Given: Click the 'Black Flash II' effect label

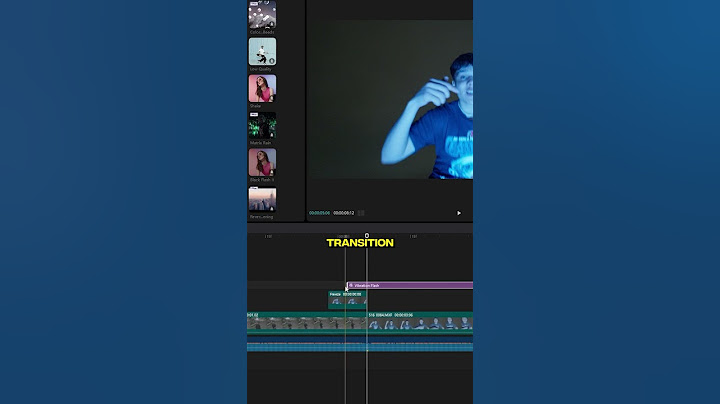Looking at the screenshot, I should tap(262, 180).
